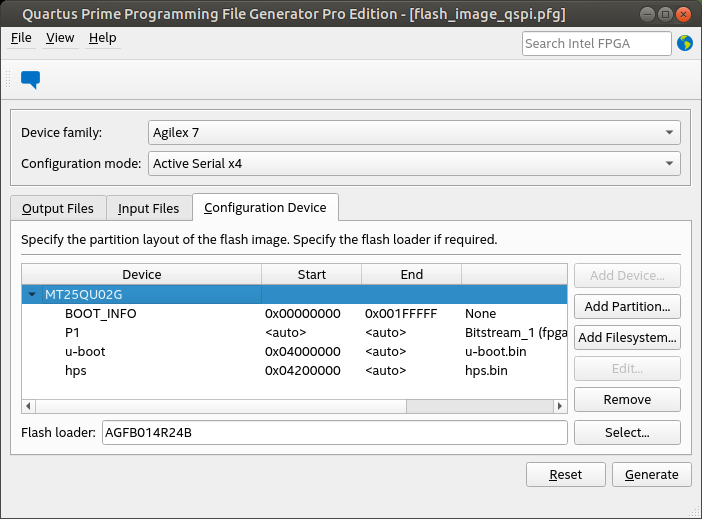702x519 pixels.
Task: Open the Help menu
Action: pos(102,38)
